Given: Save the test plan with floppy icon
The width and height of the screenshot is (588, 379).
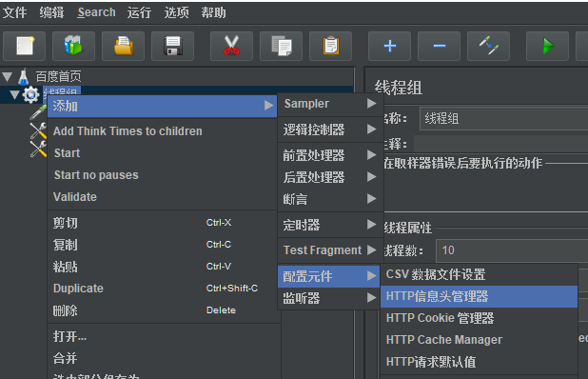Looking at the screenshot, I should tap(172, 46).
